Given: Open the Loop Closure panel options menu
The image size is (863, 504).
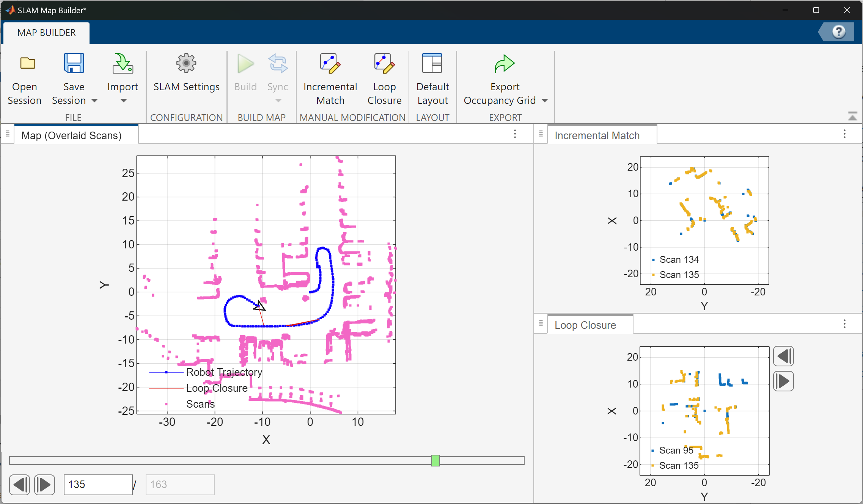Looking at the screenshot, I should click(x=844, y=324).
